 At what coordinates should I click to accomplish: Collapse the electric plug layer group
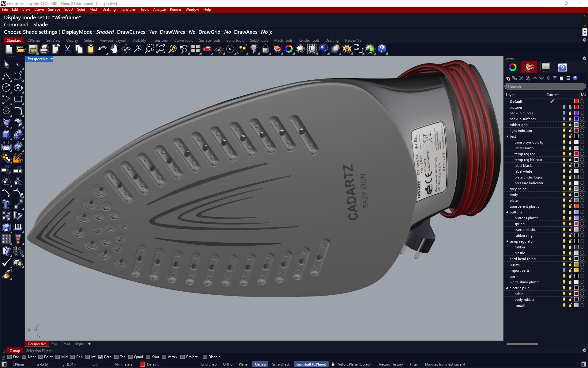tap(507, 288)
